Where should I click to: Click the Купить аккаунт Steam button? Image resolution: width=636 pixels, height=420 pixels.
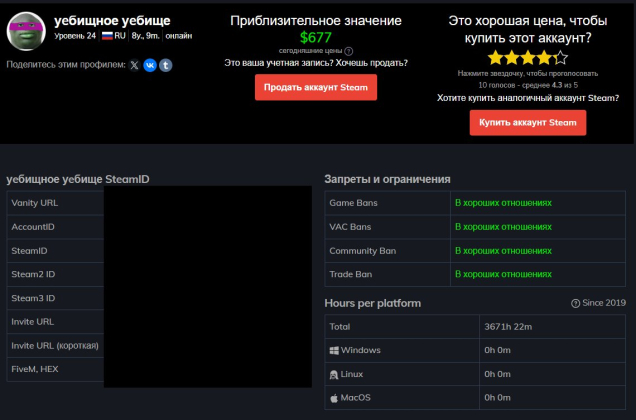point(528,123)
